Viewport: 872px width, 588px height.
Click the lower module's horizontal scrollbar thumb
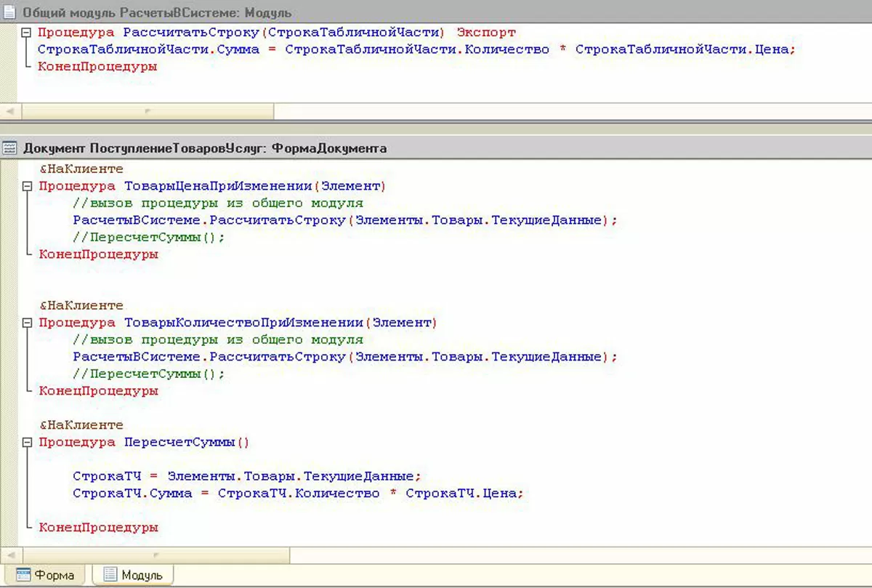click(x=156, y=555)
